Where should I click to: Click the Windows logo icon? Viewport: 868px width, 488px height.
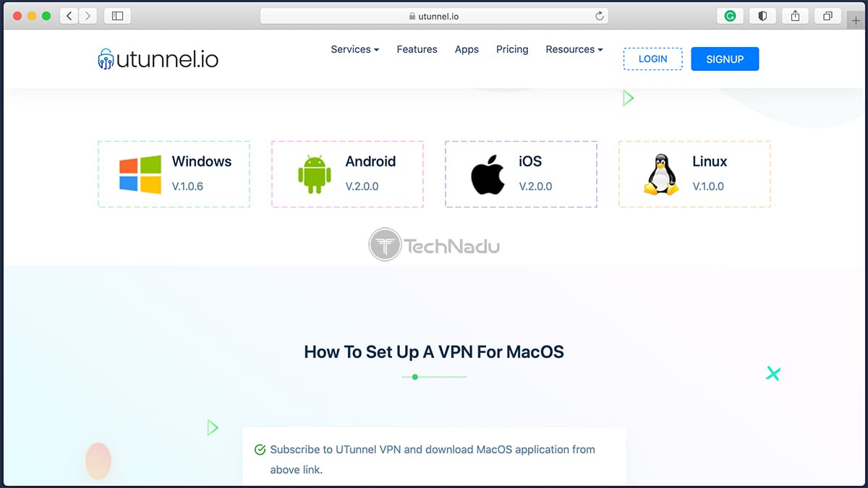(140, 174)
